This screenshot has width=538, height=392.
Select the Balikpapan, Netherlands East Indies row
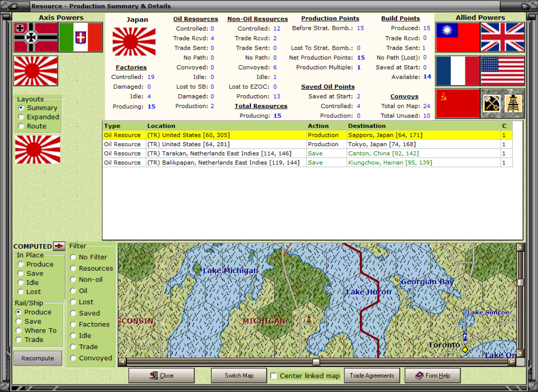tap(308, 163)
